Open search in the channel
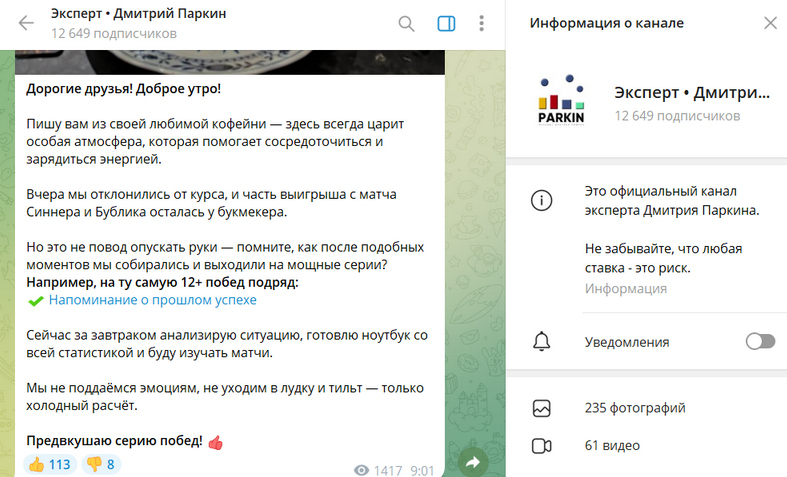787x477 pixels. [406, 23]
